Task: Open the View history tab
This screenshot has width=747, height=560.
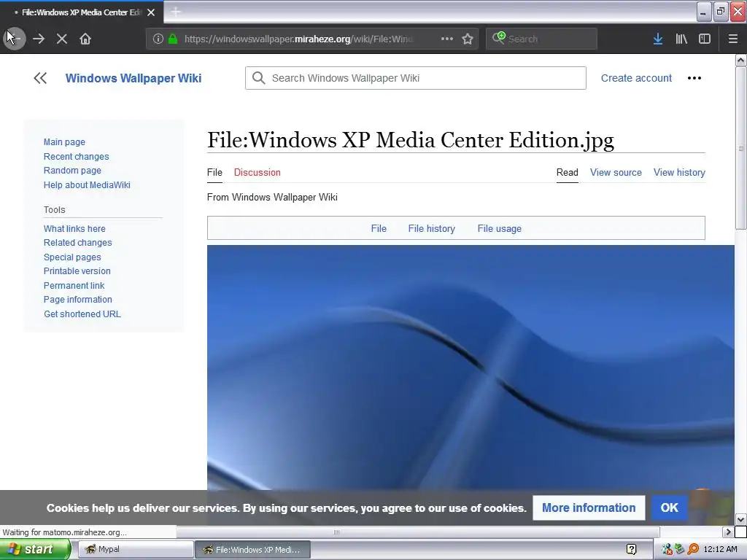Action: tap(679, 172)
